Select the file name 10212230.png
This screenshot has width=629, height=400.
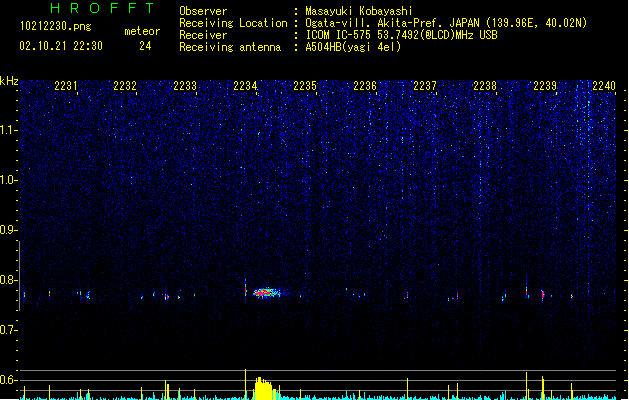(55, 26)
